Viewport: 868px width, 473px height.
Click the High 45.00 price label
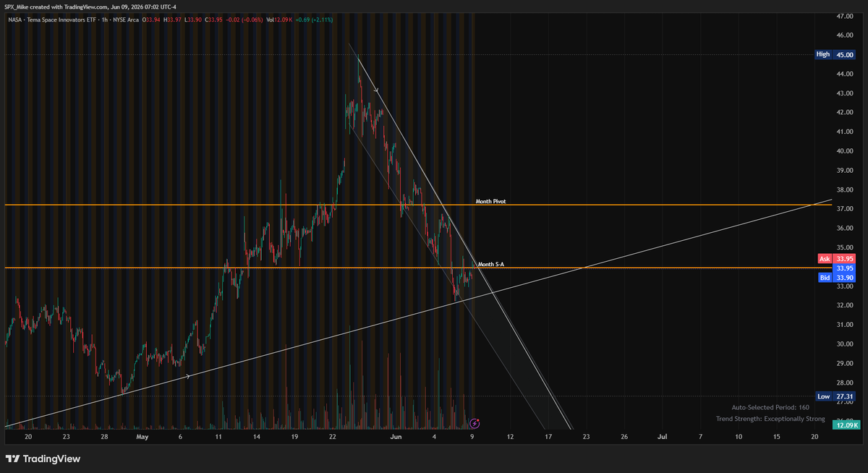[x=836, y=54]
